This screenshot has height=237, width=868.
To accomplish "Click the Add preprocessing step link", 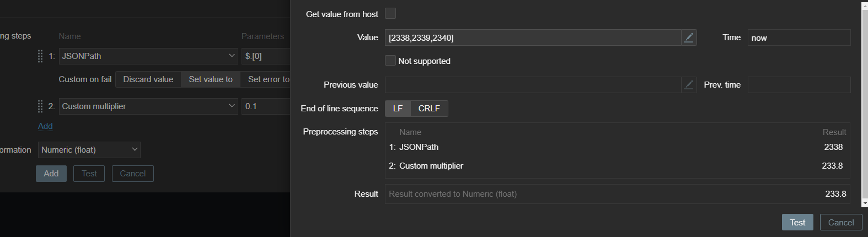I will (45, 126).
